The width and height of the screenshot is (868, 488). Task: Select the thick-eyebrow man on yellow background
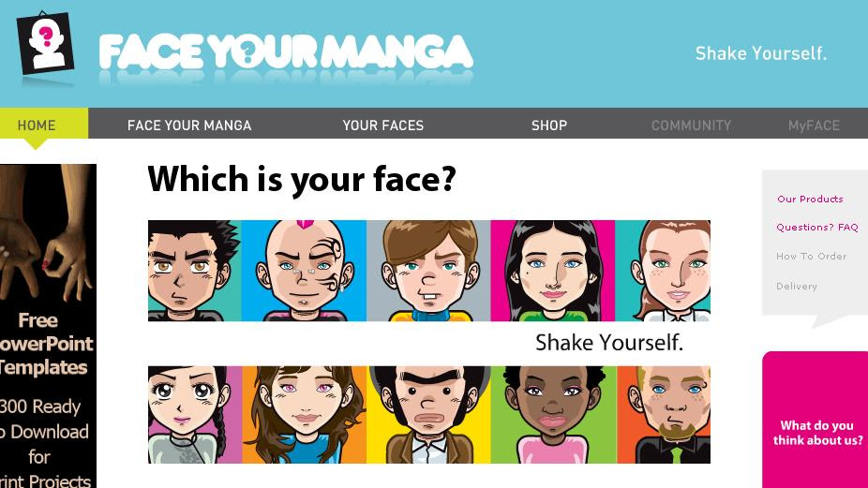point(428,414)
